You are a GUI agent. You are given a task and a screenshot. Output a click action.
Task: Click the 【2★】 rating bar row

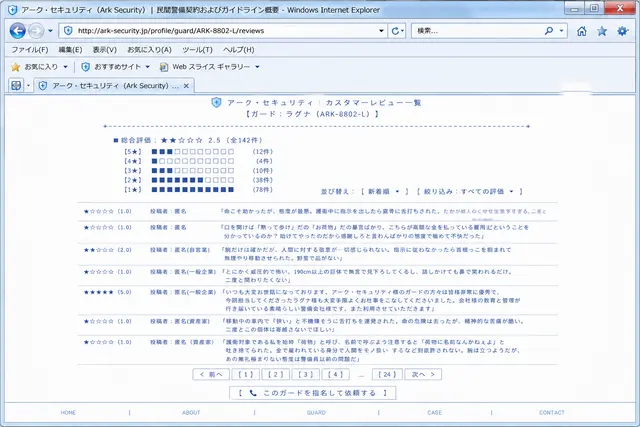(x=199, y=180)
